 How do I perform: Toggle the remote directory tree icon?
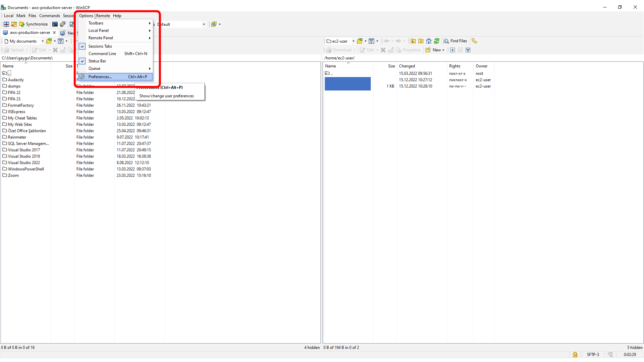coord(474,41)
